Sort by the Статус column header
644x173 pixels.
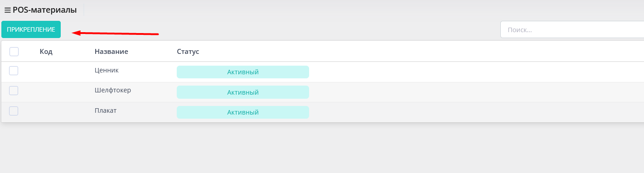[188, 52]
